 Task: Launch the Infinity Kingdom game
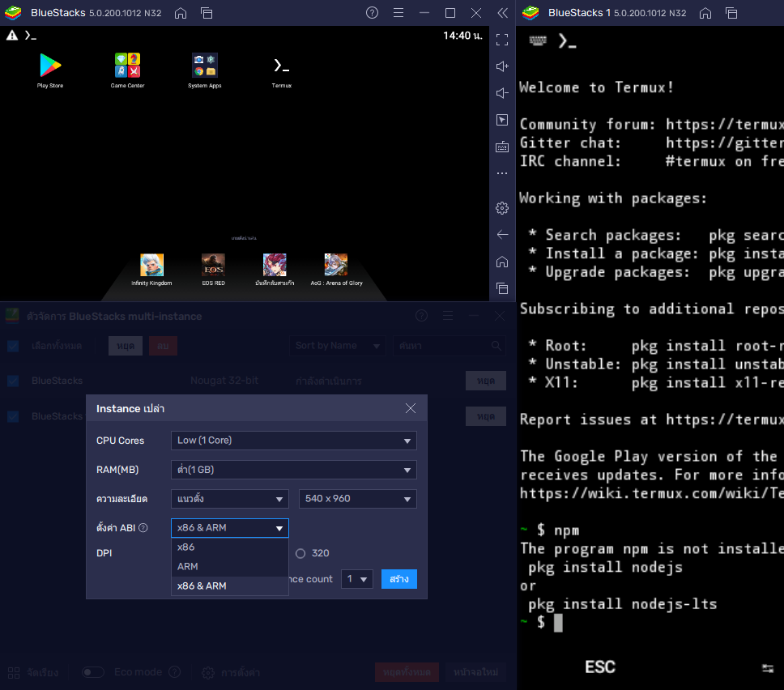(151, 265)
